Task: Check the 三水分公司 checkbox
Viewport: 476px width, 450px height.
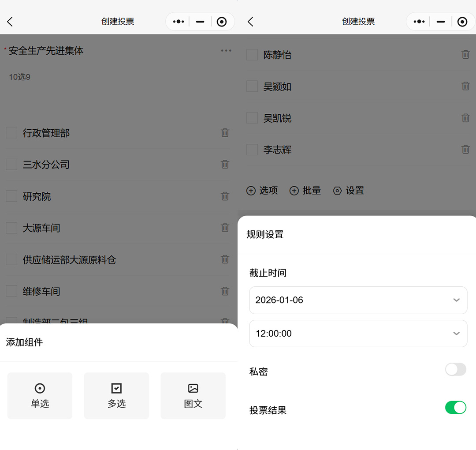Action: pyautogui.click(x=11, y=165)
